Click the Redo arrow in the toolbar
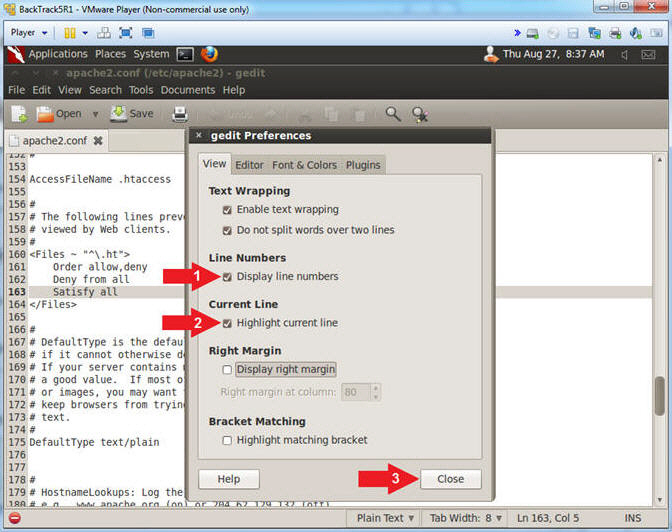The height and width of the screenshot is (532, 672). [272, 114]
